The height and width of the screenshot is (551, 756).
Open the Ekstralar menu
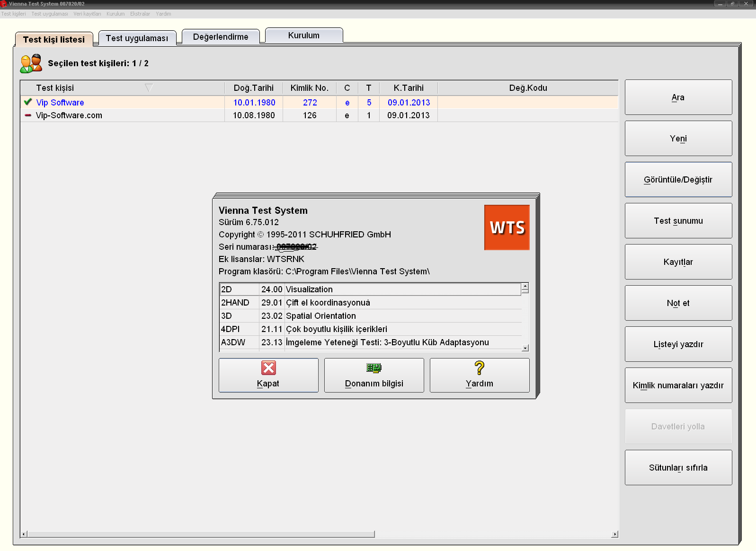140,14
